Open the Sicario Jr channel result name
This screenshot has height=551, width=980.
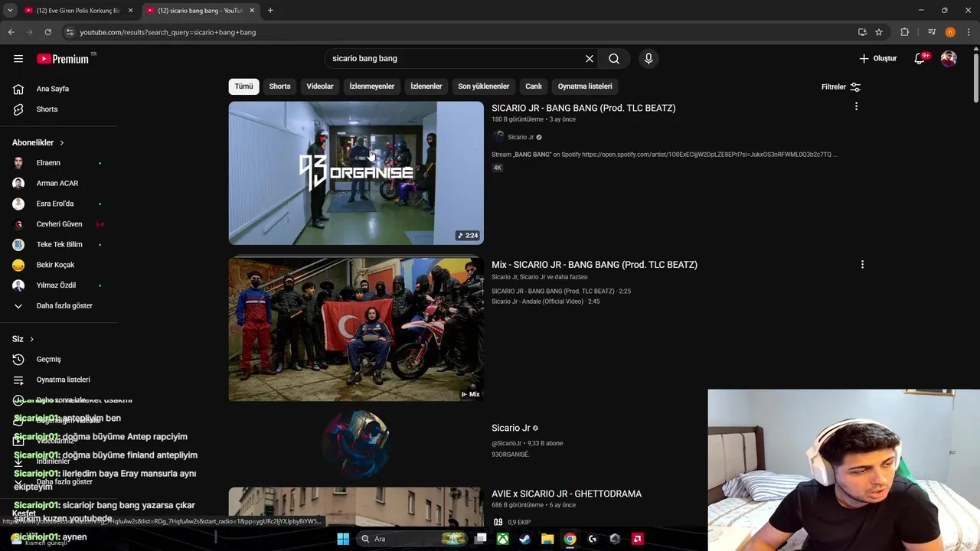click(x=511, y=428)
